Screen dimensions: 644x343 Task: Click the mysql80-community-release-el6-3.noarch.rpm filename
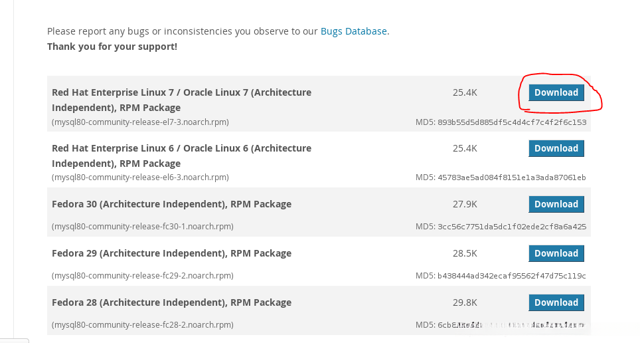click(140, 177)
